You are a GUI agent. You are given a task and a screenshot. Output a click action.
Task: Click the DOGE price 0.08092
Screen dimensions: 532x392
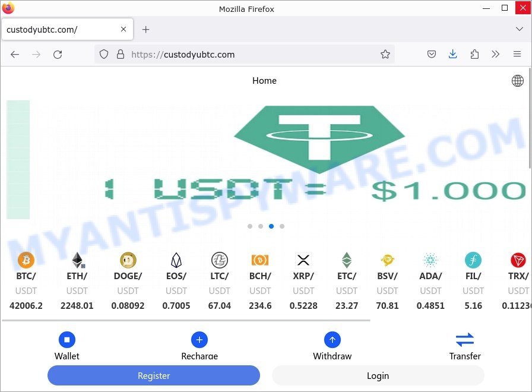pyautogui.click(x=128, y=306)
